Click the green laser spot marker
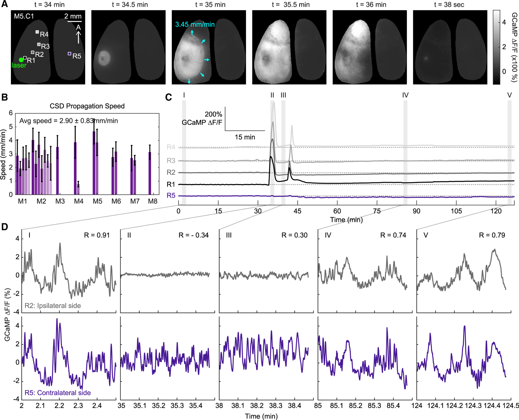This screenshot has height=420, width=519. click(x=21, y=60)
